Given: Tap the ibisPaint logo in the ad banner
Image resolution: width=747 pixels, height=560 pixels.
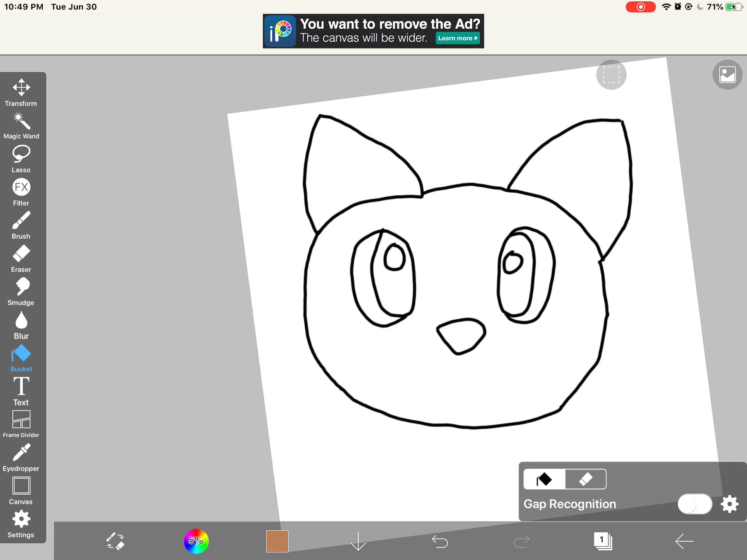Looking at the screenshot, I should point(280,31).
